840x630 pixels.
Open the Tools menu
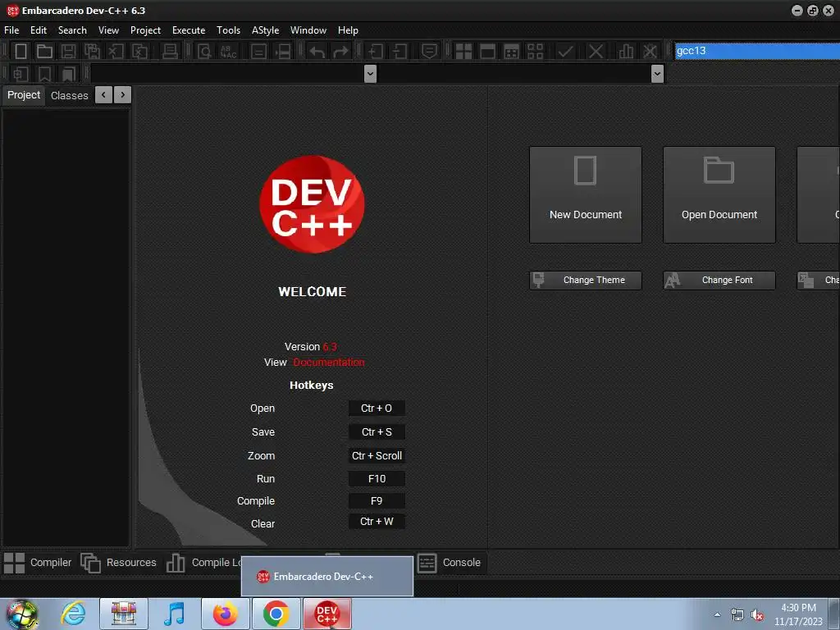tap(228, 30)
